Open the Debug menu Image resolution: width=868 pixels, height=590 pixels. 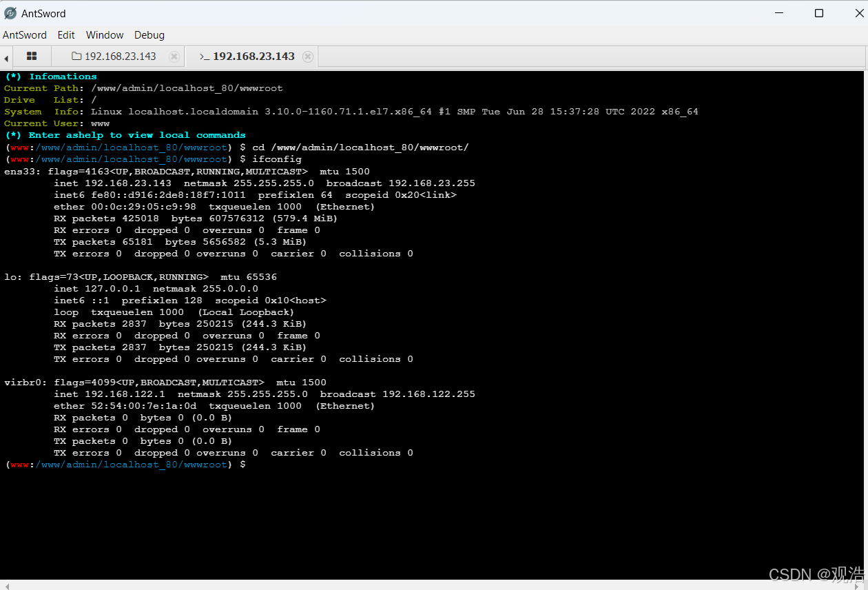tap(149, 35)
